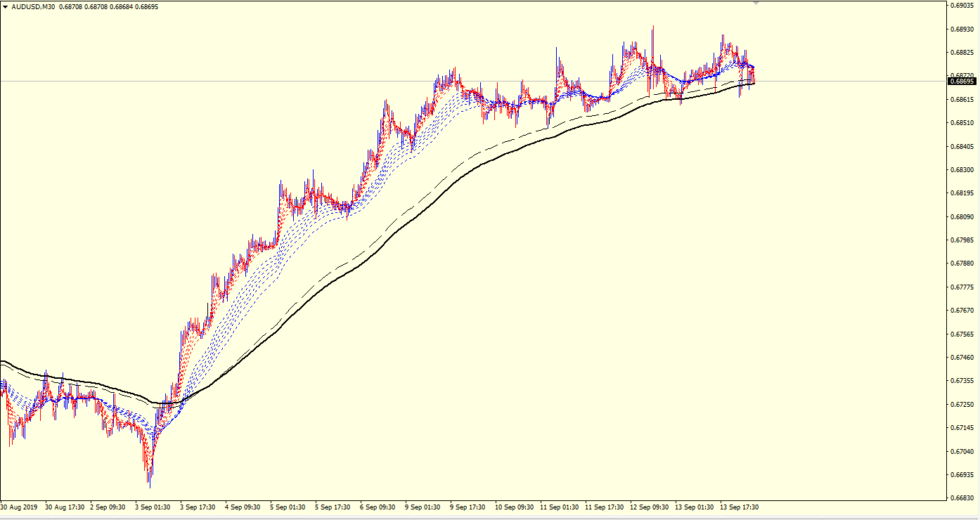Viewport: 980px width, 520px height.
Task: Click price level 0.68930 on the axis
Action: click(x=962, y=30)
